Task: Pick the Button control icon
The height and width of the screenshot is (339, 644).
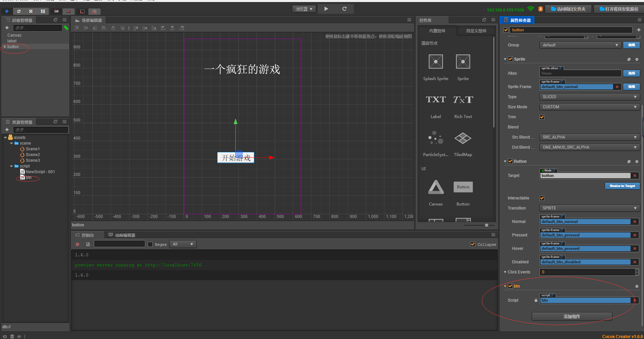Action: pos(463,187)
